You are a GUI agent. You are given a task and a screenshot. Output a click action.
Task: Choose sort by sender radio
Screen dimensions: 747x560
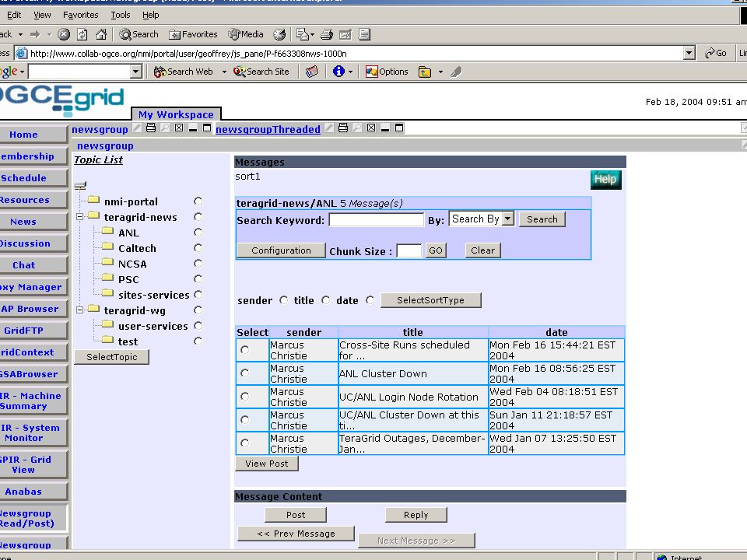click(284, 300)
